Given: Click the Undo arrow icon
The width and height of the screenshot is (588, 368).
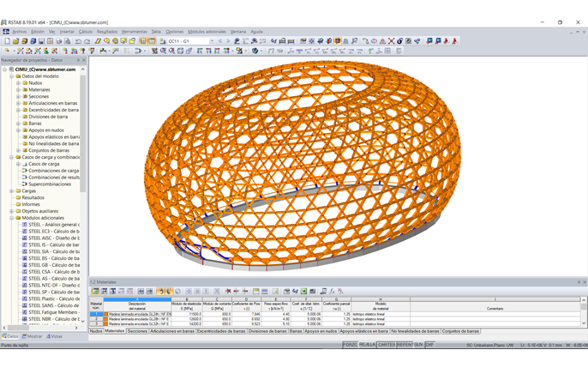Looking at the screenshot, I should pyautogui.click(x=78, y=41).
